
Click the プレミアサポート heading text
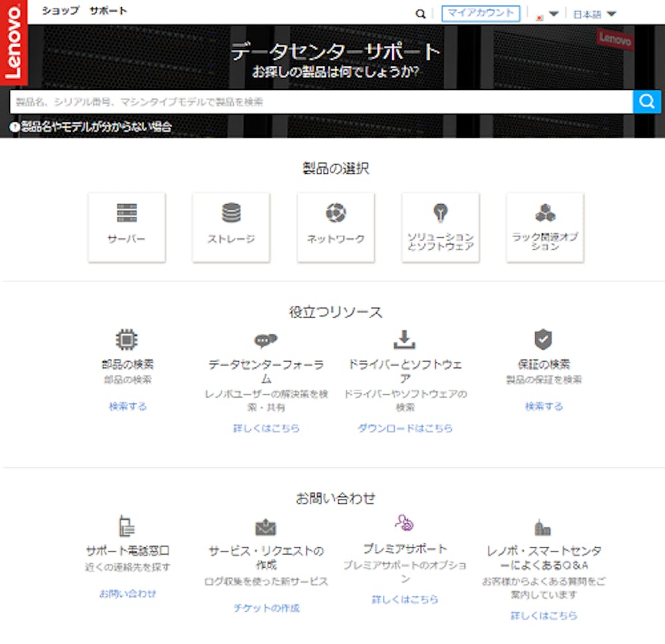click(x=405, y=549)
